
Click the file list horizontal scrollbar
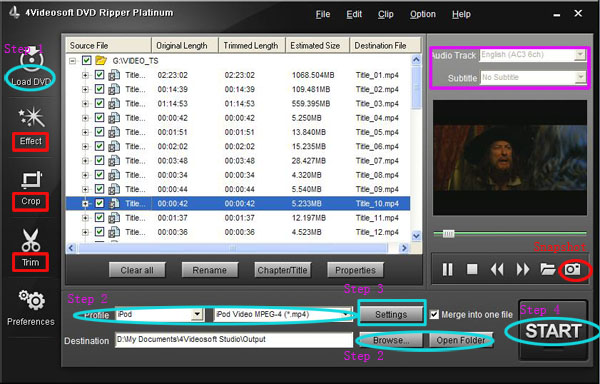pos(233,248)
